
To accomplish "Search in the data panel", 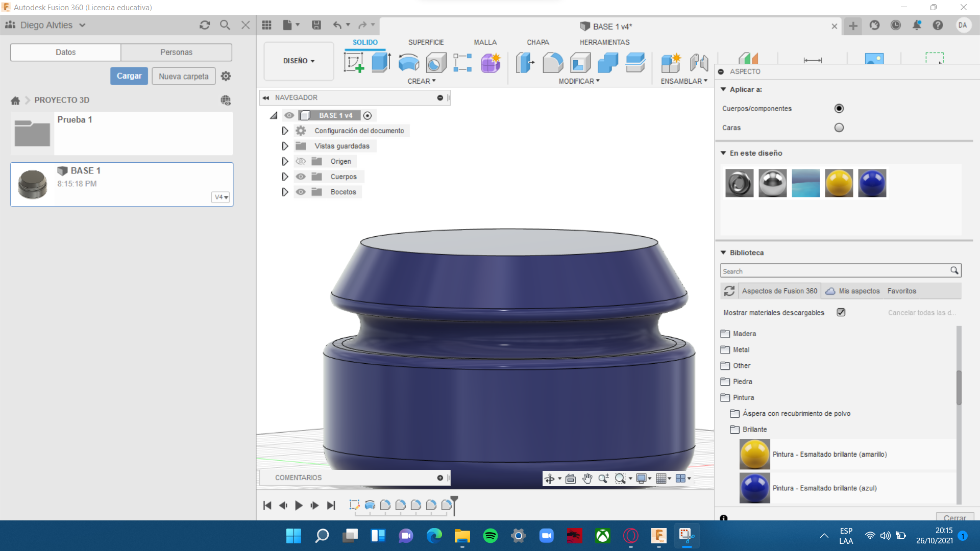I will point(225,25).
